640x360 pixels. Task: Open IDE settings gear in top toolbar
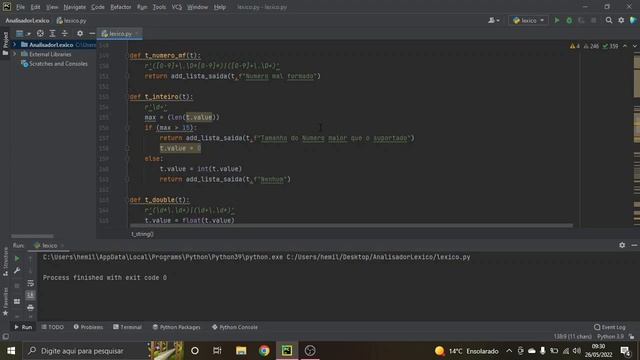621,20
